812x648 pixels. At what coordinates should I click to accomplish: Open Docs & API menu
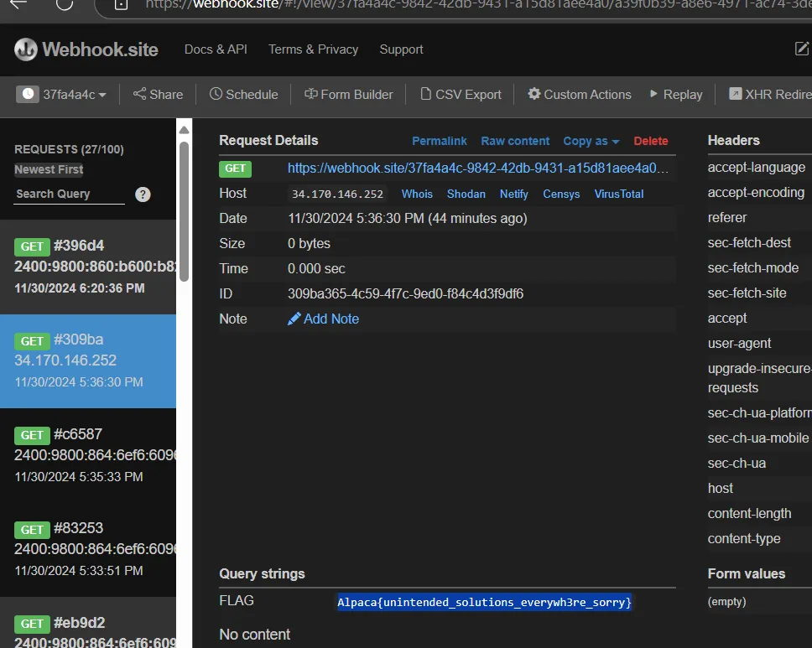pyautogui.click(x=216, y=49)
